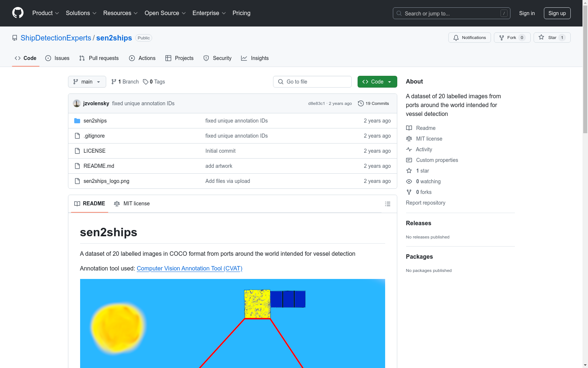Open the .gitignore file

pos(94,136)
